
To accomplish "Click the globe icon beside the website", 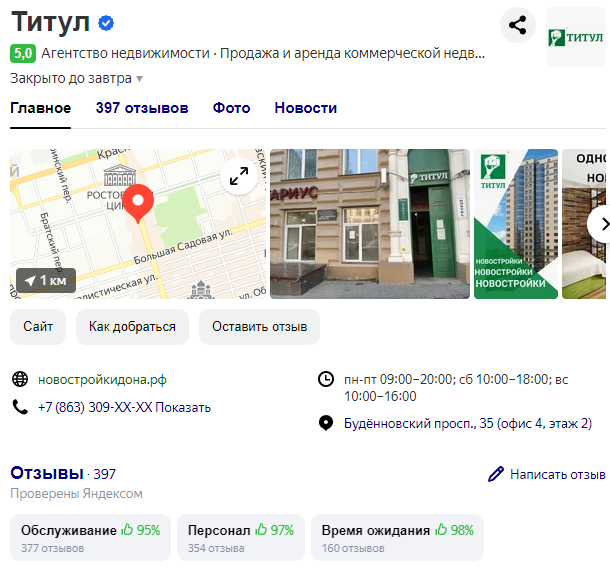I will pyautogui.click(x=20, y=379).
